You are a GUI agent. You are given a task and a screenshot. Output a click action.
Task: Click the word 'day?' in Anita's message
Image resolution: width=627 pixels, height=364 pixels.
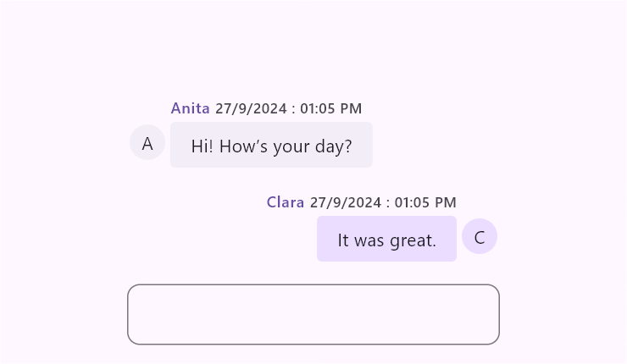(x=334, y=147)
